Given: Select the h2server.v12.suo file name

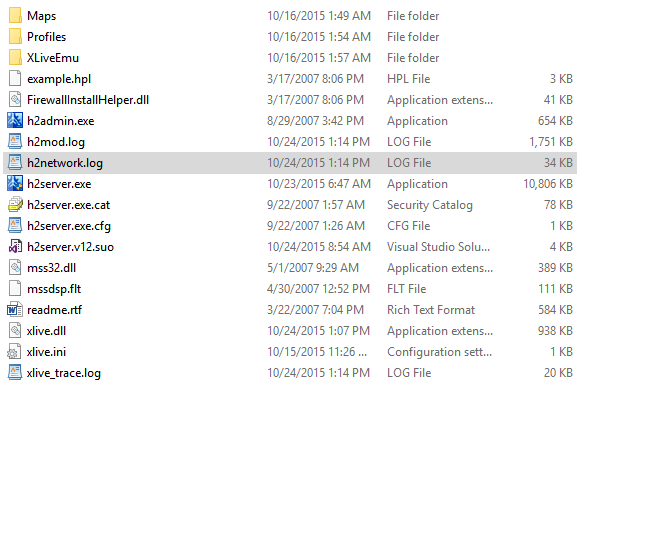Looking at the screenshot, I should tap(71, 247).
